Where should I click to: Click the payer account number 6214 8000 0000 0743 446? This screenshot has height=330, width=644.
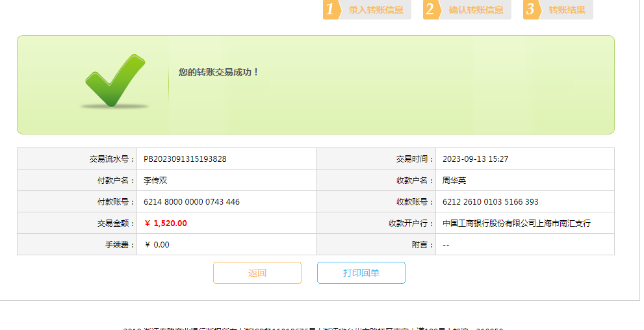point(191,202)
